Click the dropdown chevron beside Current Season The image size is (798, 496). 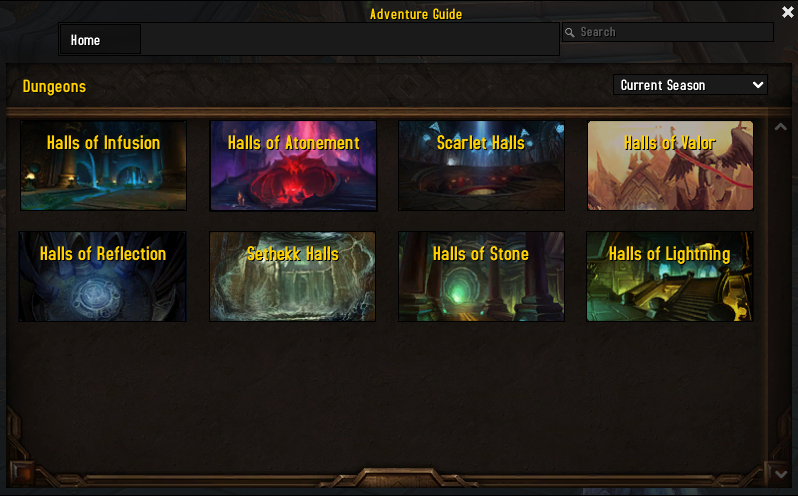tap(758, 85)
